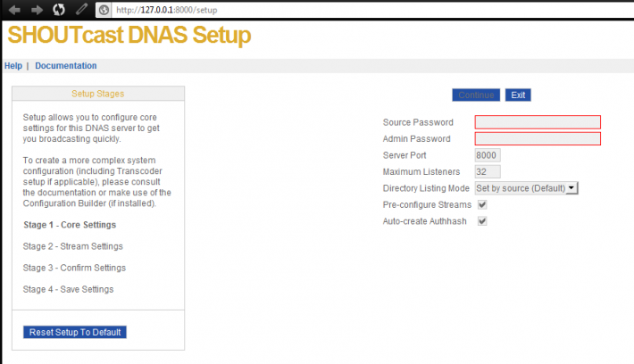Reload the page with the refresh icon
Image resolution: width=634 pixels, height=364 pixels.
pyautogui.click(x=59, y=9)
